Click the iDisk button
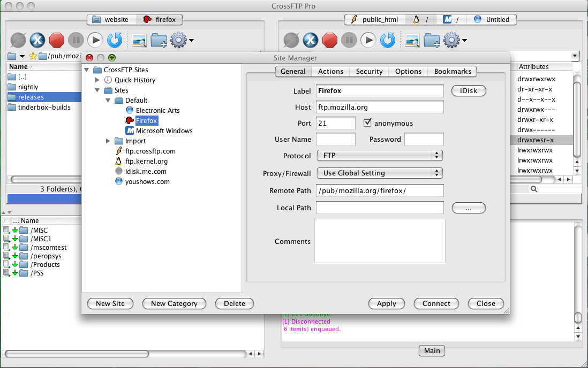 [469, 91]
